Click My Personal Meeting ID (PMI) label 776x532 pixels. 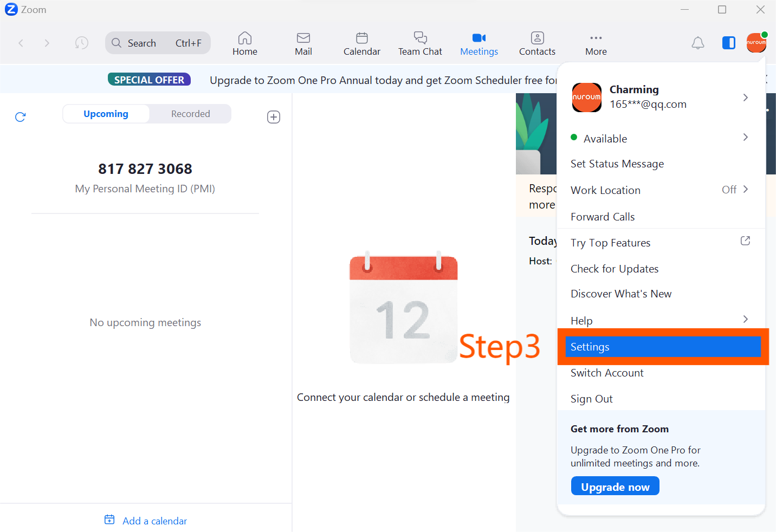click(145, 189)
